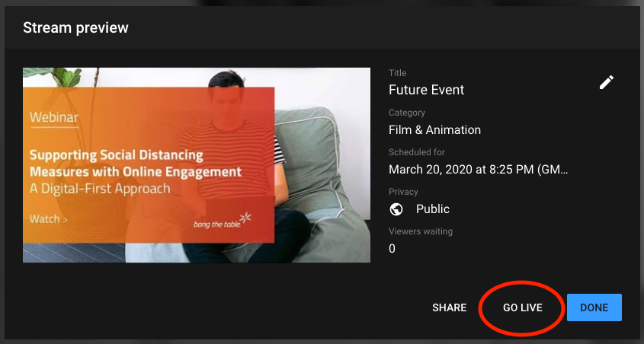The height and width of the screenshot is (344, 644).
Task: Click the 'March 20, 2020 at 8:25 PM' schedule text
Action: (x=479, y=169)
